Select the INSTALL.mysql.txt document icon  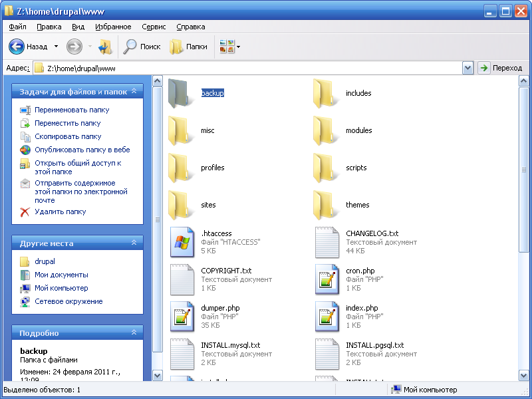click(x=182, y=354)
